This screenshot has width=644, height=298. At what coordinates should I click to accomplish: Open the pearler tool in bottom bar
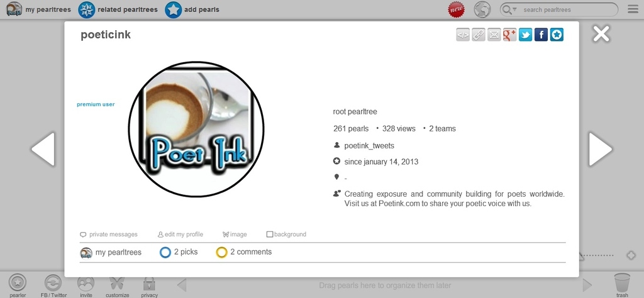coord(17,286)
